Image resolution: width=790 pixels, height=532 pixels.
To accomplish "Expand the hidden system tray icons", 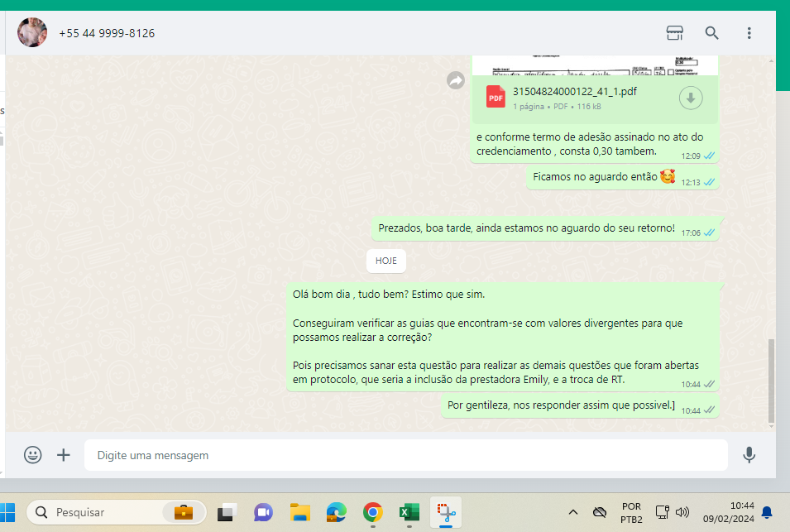I will click(x=572, y=512).
